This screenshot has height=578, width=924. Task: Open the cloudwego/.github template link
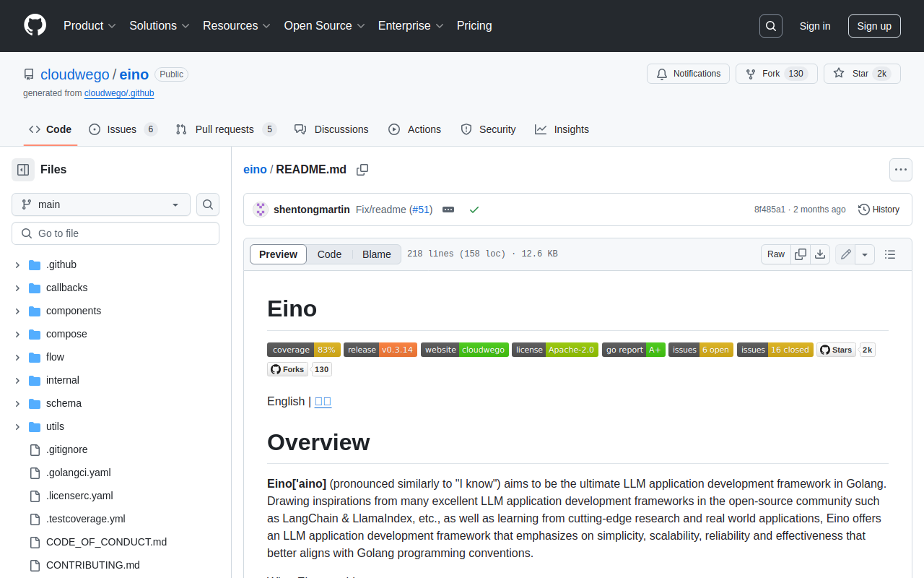119,93
